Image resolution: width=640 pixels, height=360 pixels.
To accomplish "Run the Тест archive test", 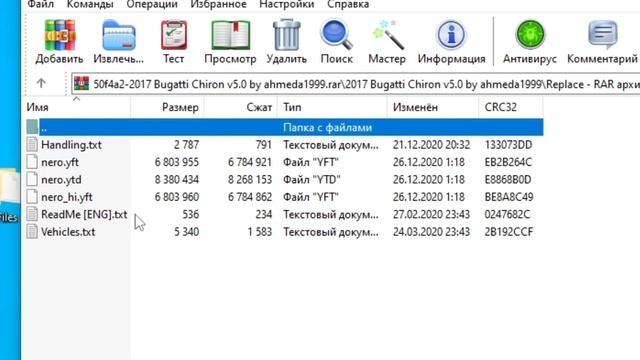I will pos(174,35).
